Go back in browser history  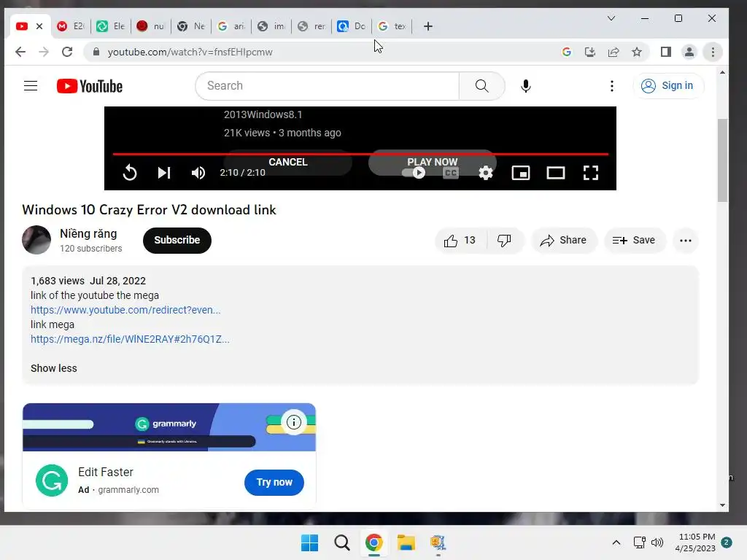point(20,52)
